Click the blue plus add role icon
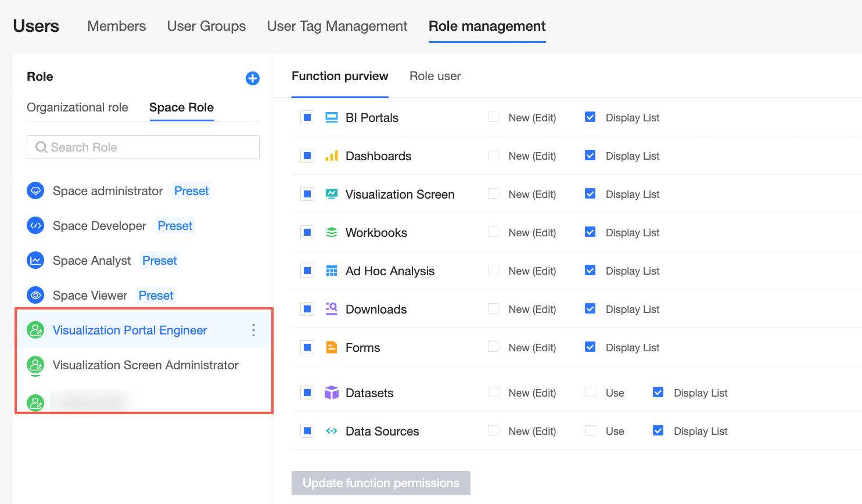 tap(253, 78)
